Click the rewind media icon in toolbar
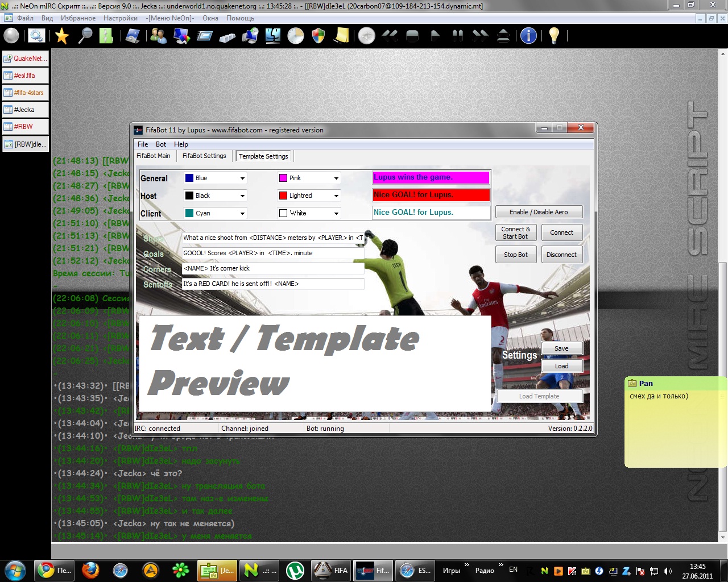The height and width of the screenshot is (582, 728). (390, 36)
